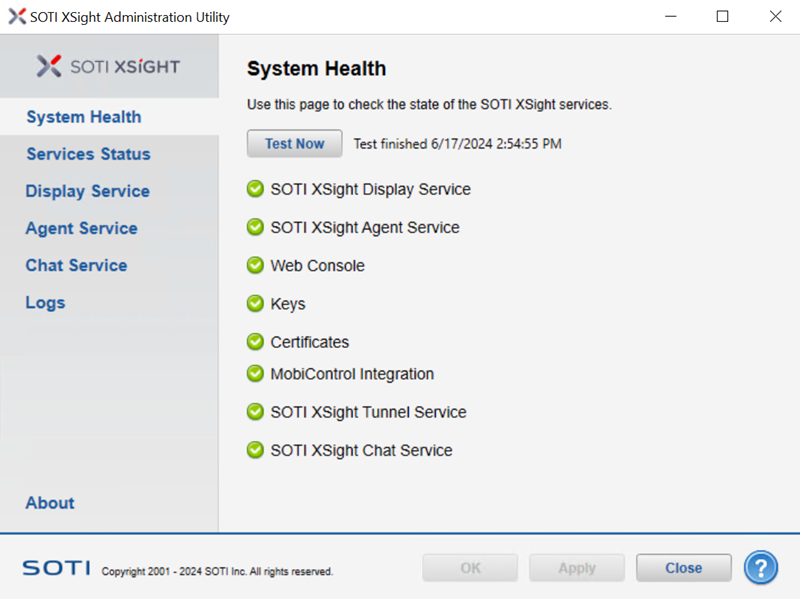Click the SOTI XSight Display Service label
Image resolution: width=800 pixels, height=599 pixels.
tap(370, 189)
